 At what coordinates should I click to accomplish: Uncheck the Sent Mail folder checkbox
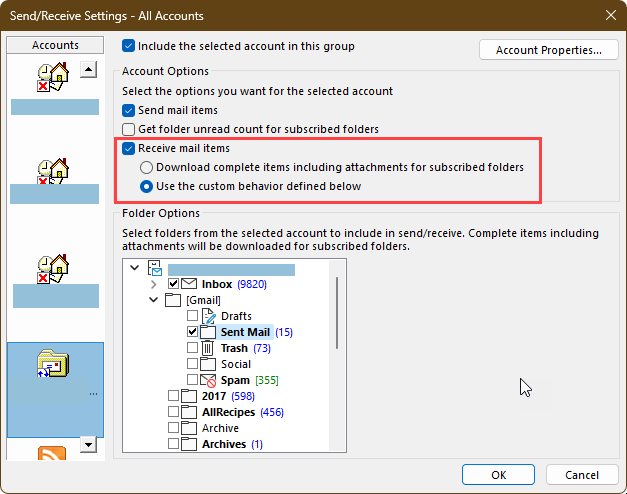[x=192, y=332]
